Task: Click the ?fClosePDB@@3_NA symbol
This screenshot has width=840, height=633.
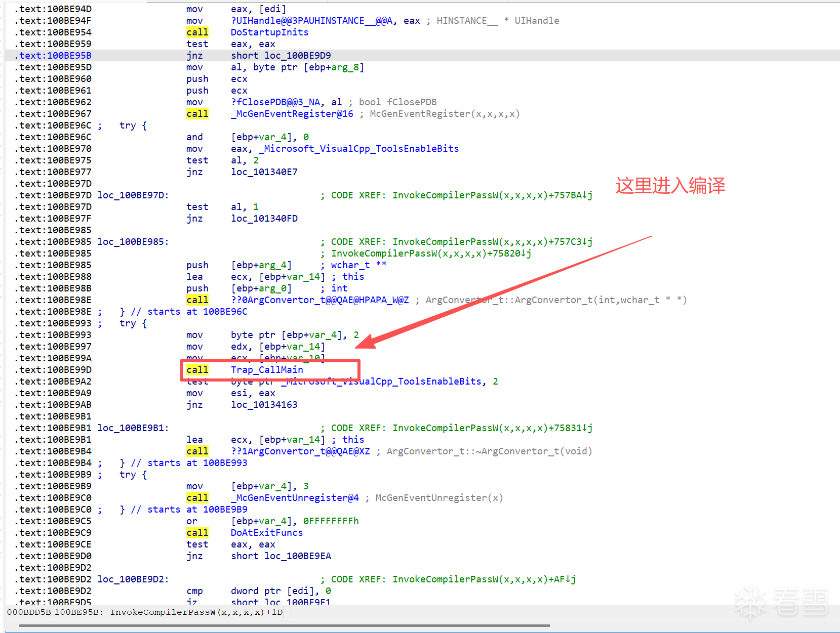Action: pyautogui.click(x=275, y=102)
